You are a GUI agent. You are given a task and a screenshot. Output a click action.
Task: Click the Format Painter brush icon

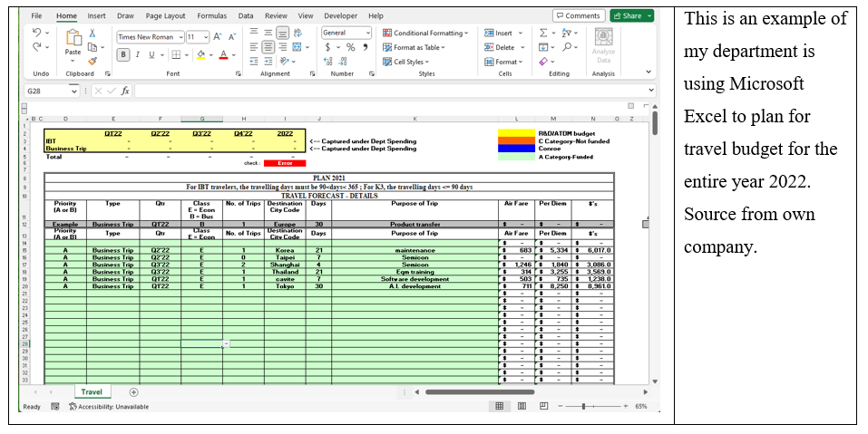[93, 61]
